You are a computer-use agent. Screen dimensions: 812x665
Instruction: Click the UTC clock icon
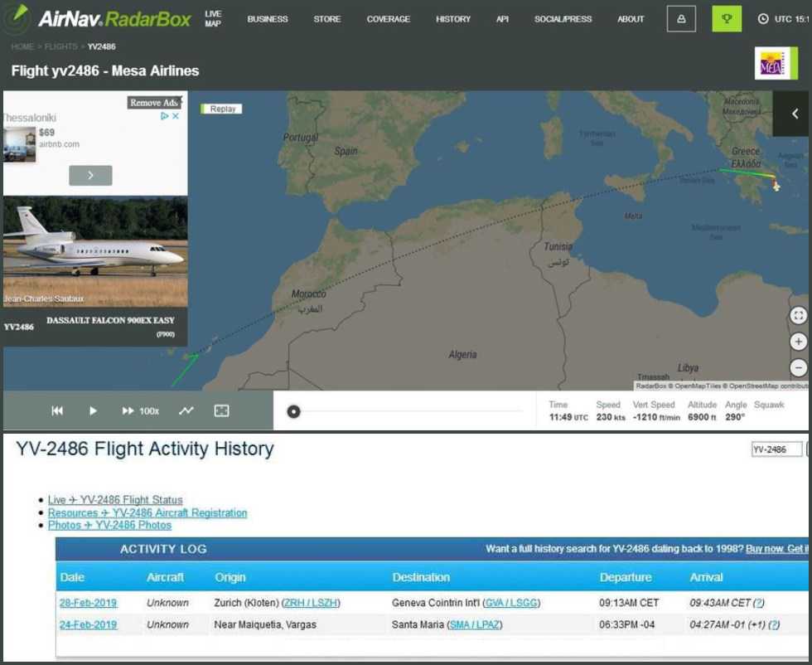pyautogui.click(x=763, y=19)
